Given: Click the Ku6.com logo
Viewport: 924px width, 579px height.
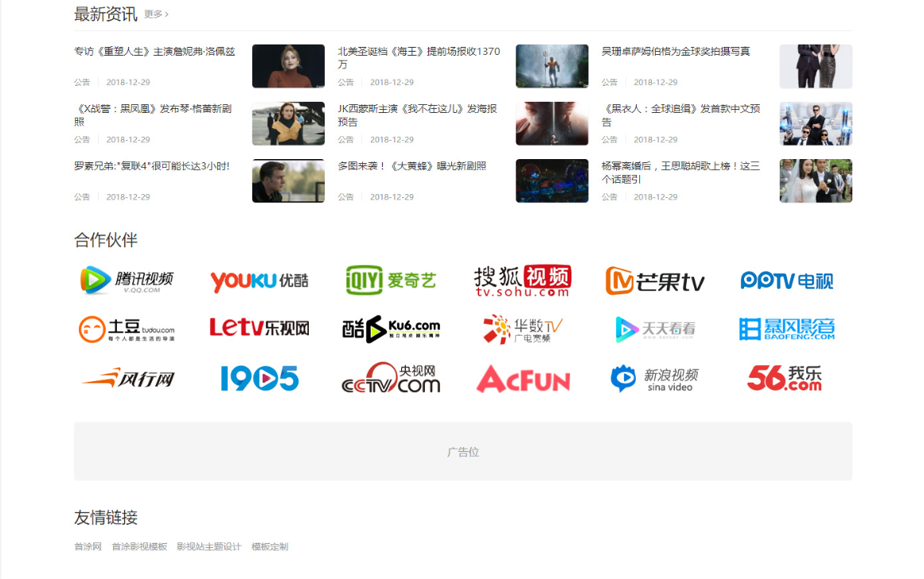Looking at the screenshot, I should pyautogui.click(x=391, y=328).
